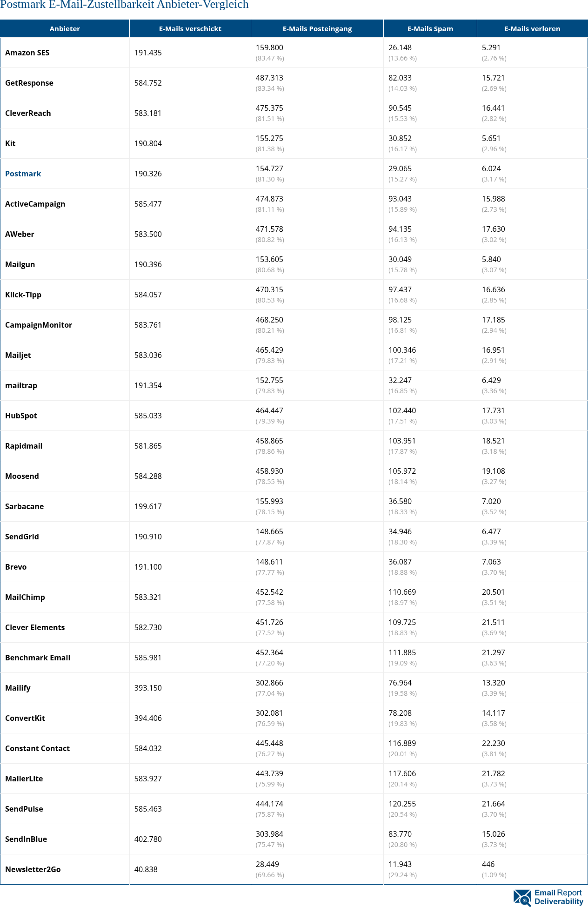Click the ActiveCampaign provider name
This screenshot has height=907, width=588.
pyautogui.click(x=35, y=204)
